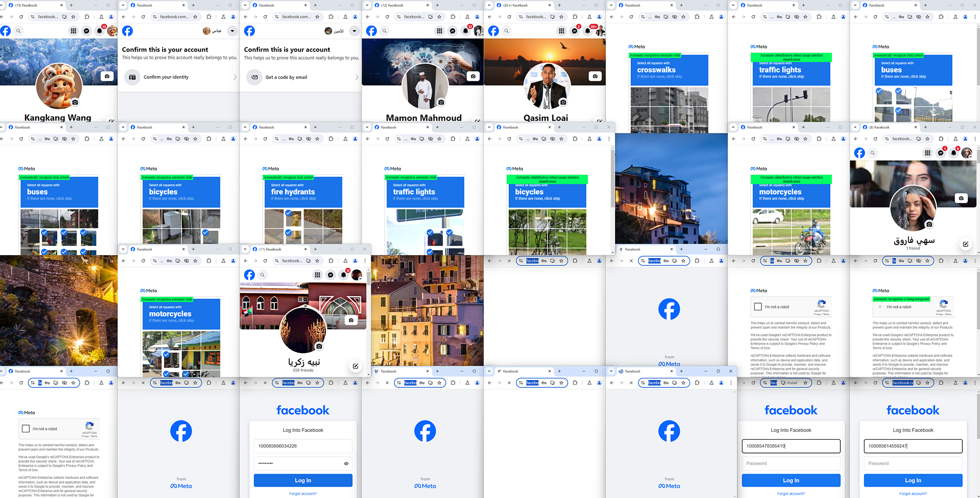980x498 pixels.
Task: Click cover photo camera on Qasim Loai profile
Action: pos(595,76)
